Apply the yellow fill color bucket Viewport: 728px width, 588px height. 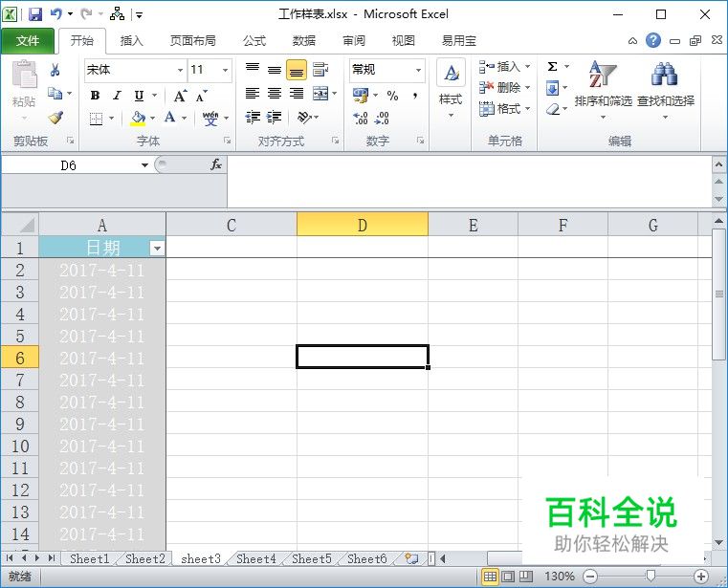pos(138,119)
